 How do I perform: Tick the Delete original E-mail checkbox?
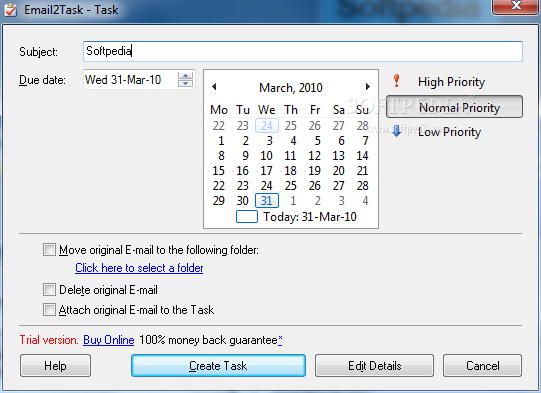[49, 289]
